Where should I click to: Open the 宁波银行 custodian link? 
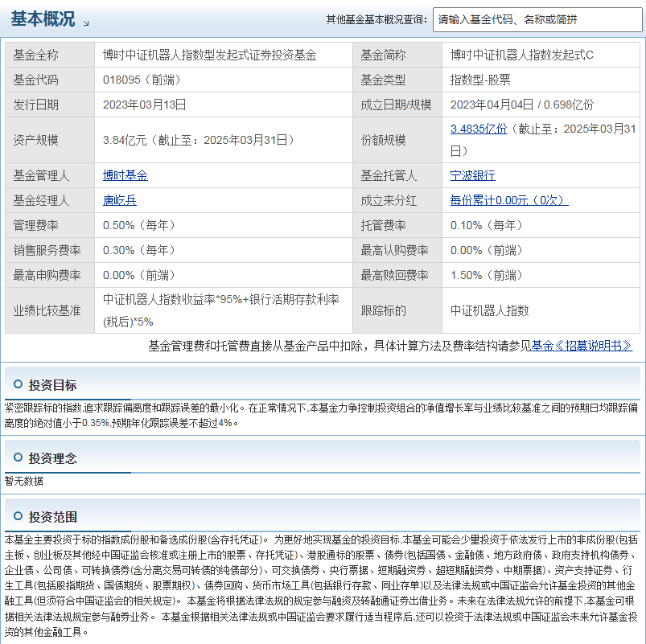click(x=472, y=175)
